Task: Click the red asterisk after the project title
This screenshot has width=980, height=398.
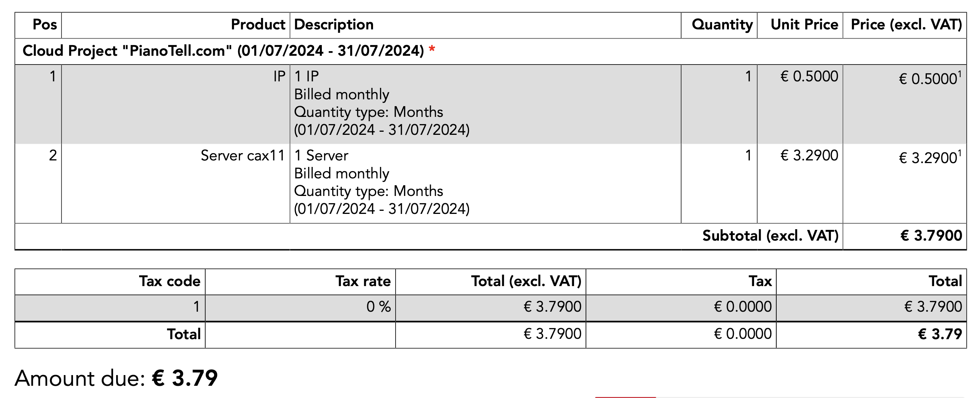Action: [432, 49]
